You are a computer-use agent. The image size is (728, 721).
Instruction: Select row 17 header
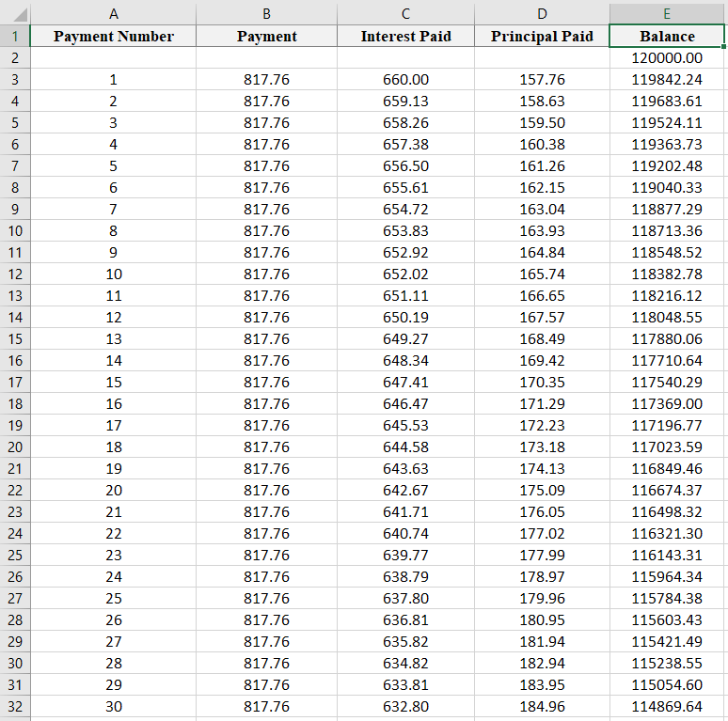pyautogui.click(x=15, y=383)
